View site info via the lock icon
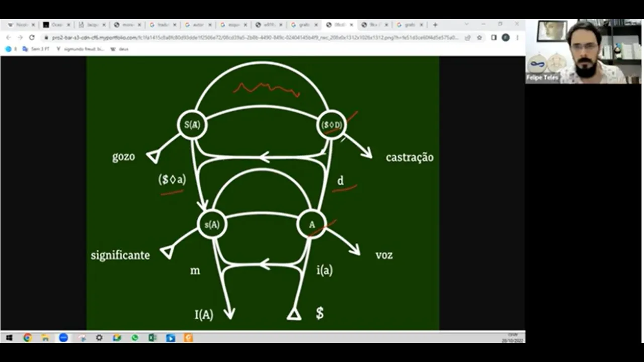The height and width of the screenshot is (362, 644). (x=46, y=38)
